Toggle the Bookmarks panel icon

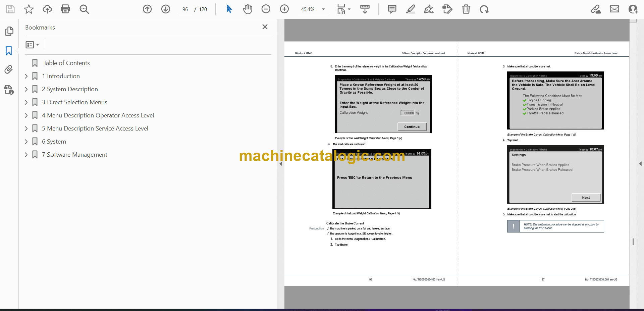[9, 51]
